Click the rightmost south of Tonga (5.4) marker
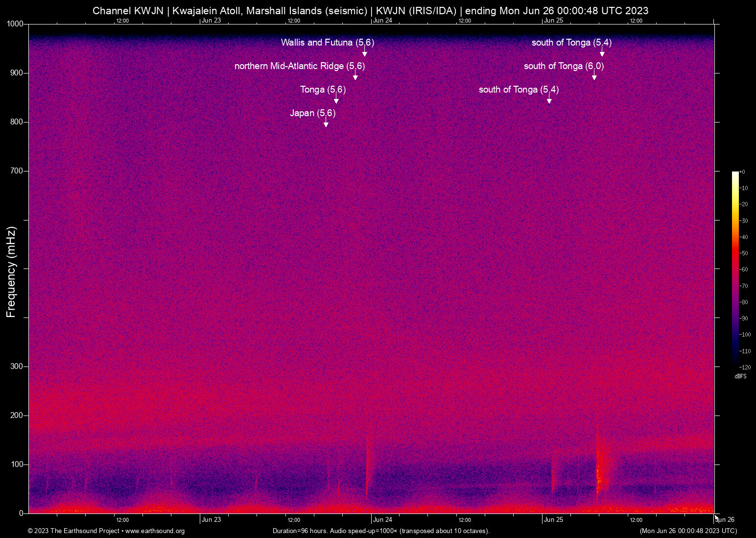The width and height of the screenshot is (756, 538). point(571,43)
